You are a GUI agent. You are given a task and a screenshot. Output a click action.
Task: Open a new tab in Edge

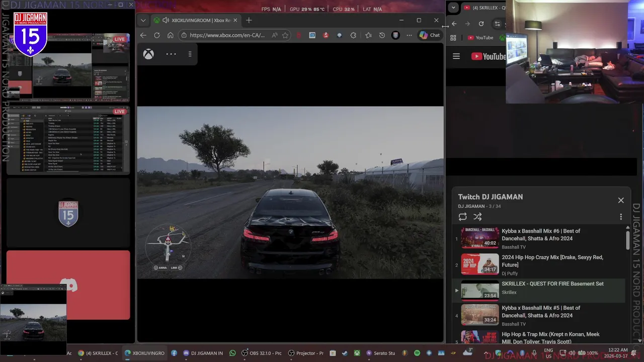249,20
